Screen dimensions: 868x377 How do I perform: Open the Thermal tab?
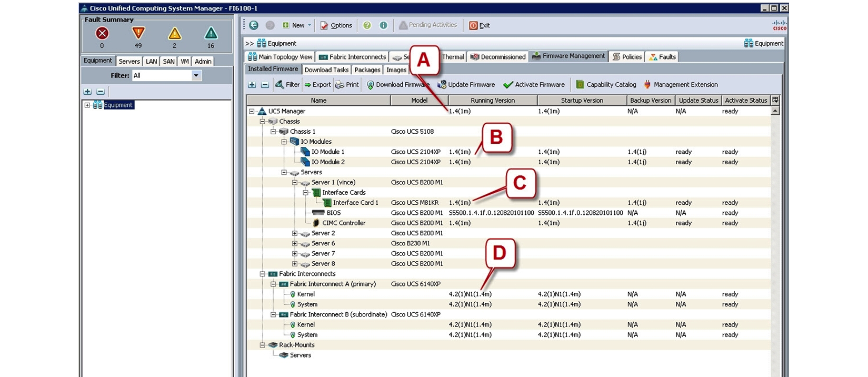pos(453,57)
